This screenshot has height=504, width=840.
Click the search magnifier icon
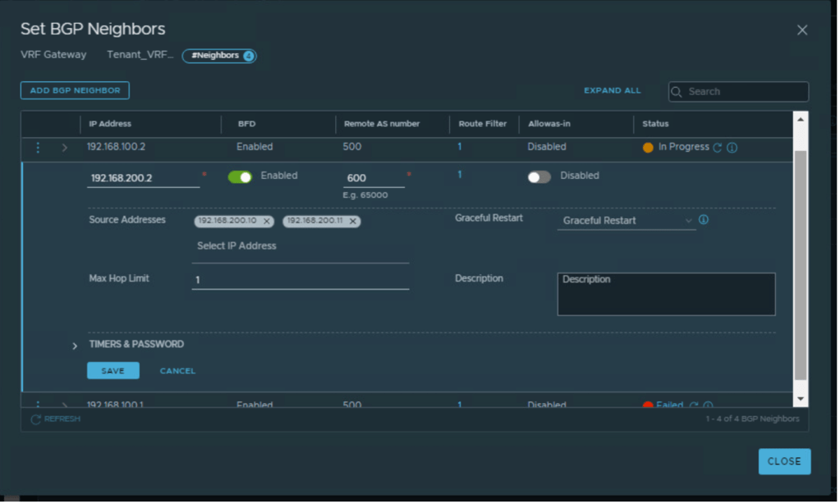click(x=677, y=92)
